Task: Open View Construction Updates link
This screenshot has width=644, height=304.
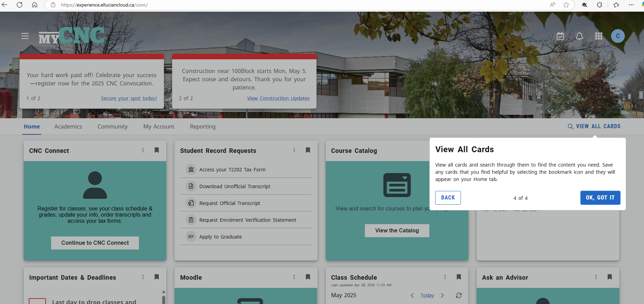Action: 278,98
